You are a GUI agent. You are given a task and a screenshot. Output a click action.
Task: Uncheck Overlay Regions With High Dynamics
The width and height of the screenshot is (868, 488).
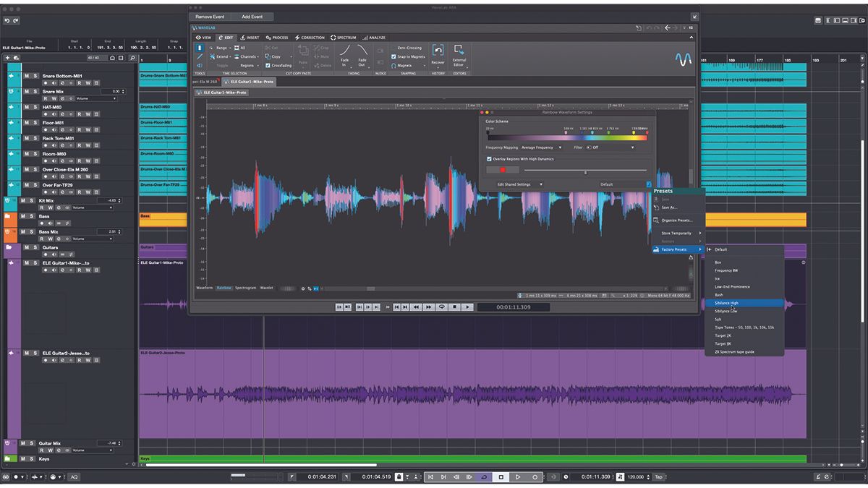click(490, 158)
